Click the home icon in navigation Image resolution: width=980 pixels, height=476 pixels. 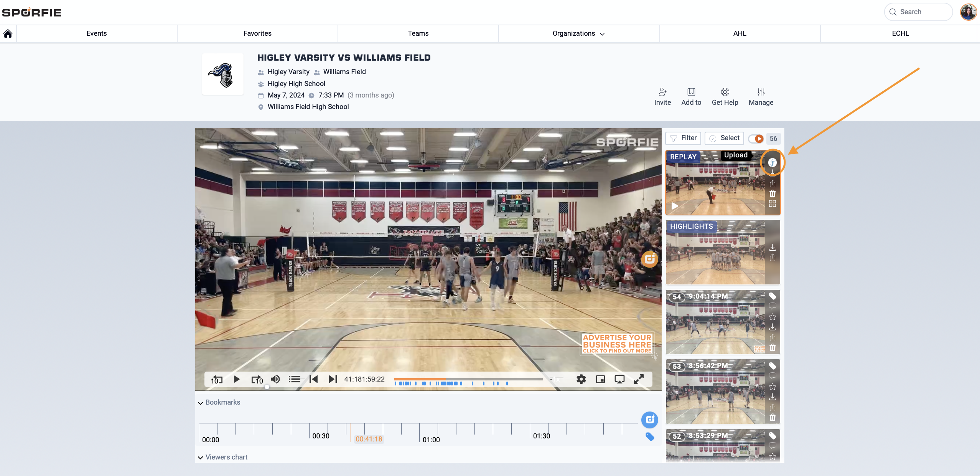tap(8, 34)
